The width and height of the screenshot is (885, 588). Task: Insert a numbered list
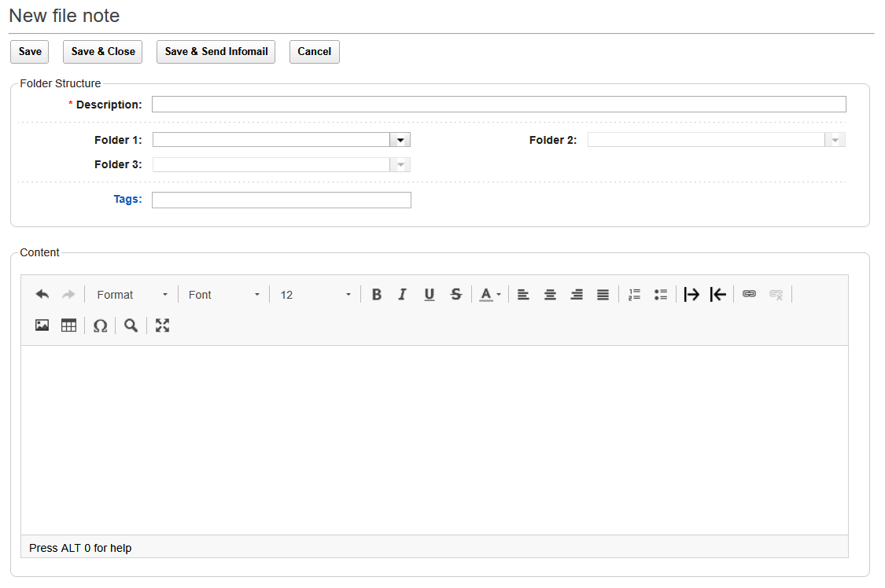click(x=634, y=295)
